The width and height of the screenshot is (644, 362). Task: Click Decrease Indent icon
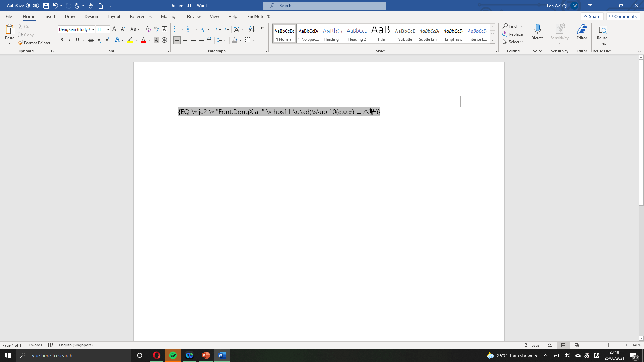coord(218,29)
